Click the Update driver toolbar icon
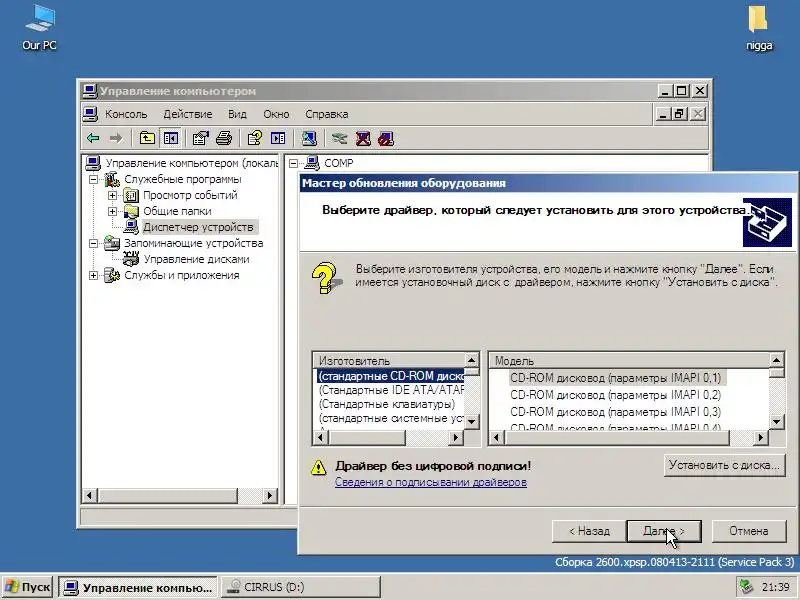This screenshot has width=800, height=600. [339, 138]
